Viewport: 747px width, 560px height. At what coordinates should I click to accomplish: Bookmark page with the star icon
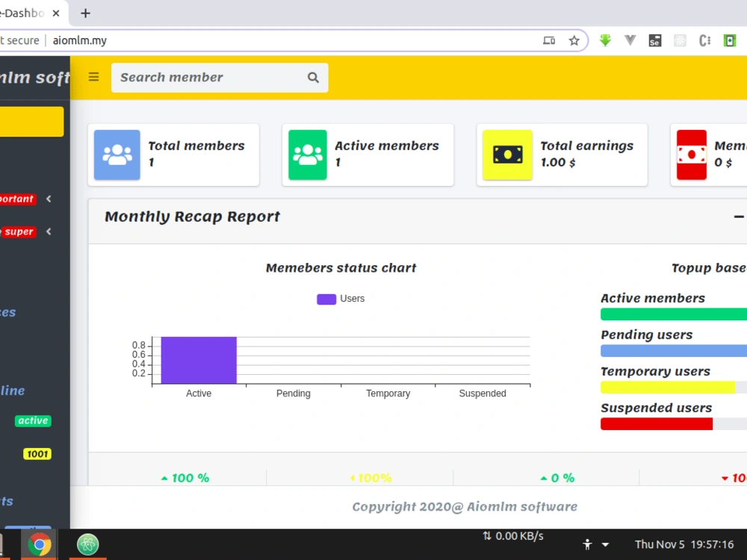coord(574,40)
